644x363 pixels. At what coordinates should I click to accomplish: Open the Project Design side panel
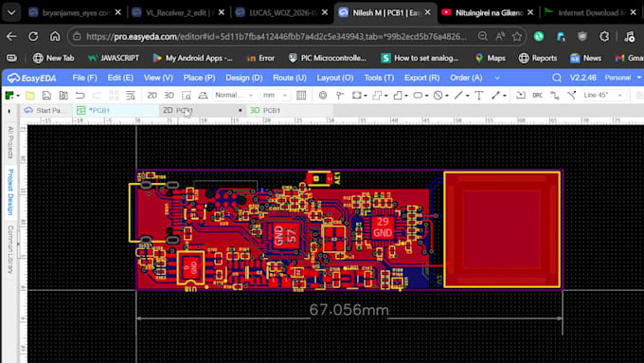pyautogui.click(x=10, y=192)
